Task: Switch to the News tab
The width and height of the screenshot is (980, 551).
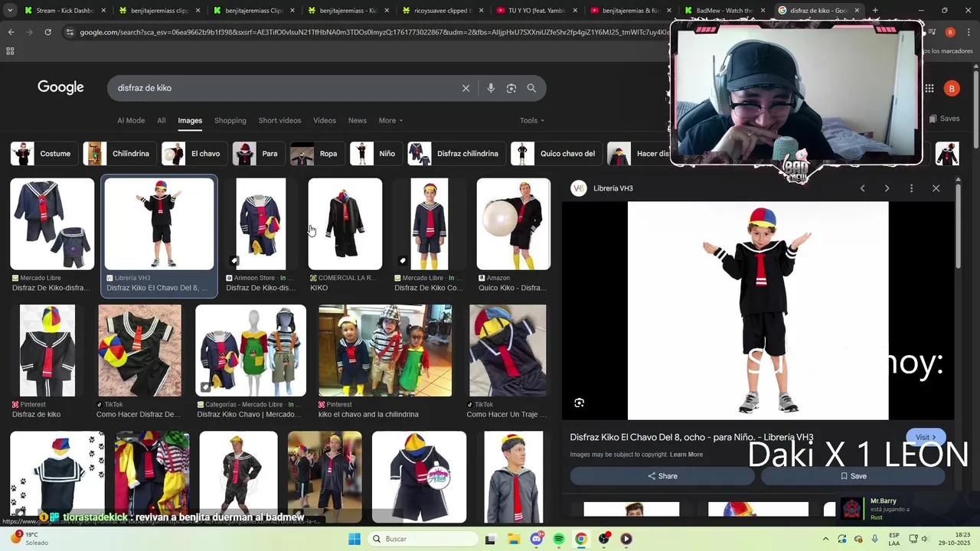Action: coord(358,120)
